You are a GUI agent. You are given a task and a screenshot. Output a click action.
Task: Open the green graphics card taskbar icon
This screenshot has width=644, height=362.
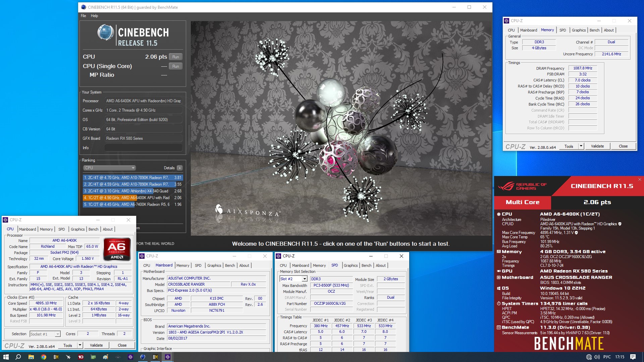(x=93, y=357)
